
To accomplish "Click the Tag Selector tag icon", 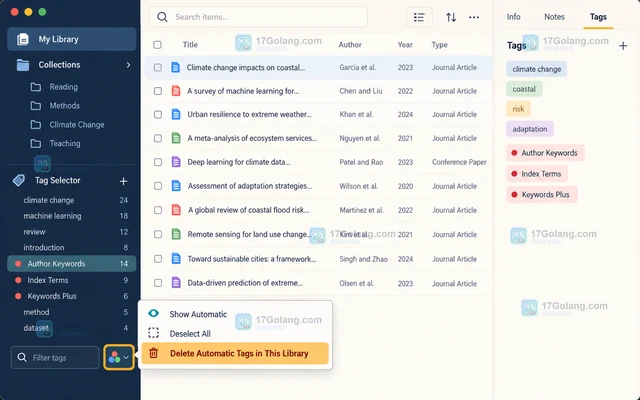I will tap(19, 180).
